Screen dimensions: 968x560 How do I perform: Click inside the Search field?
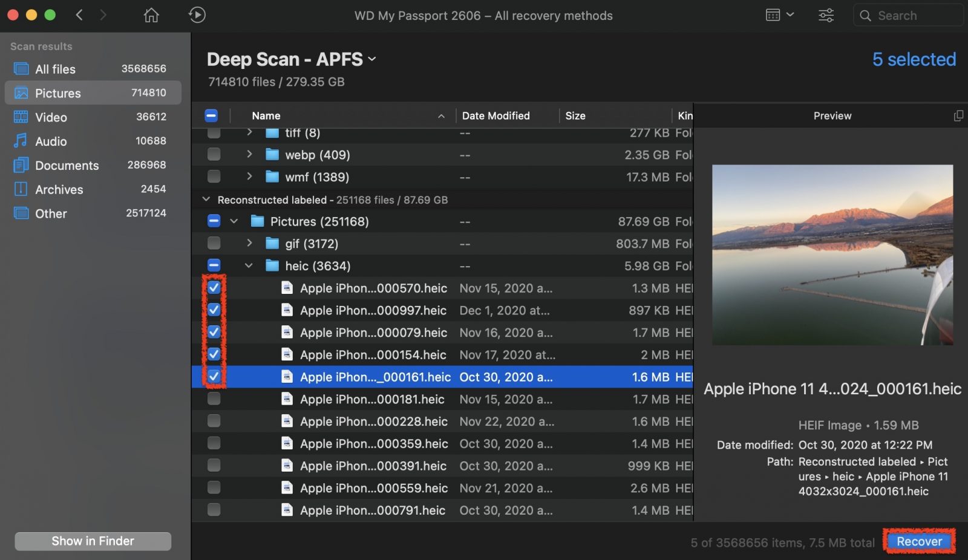[907, 15]
